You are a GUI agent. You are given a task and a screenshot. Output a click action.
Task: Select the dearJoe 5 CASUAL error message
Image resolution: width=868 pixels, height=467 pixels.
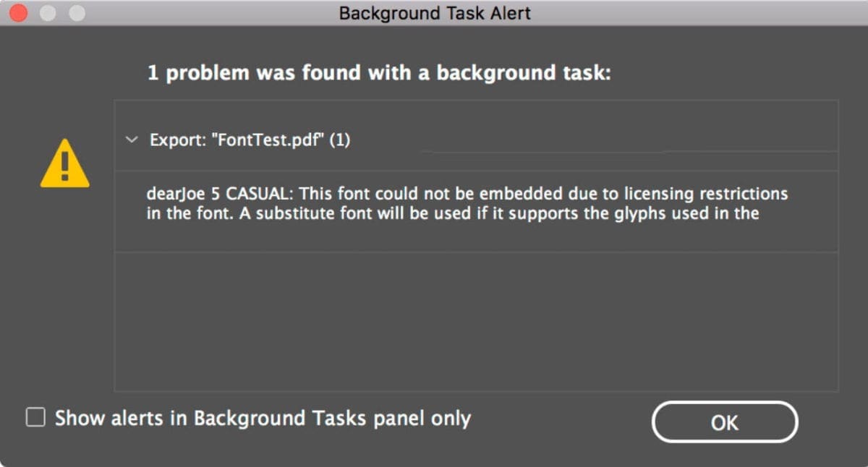tap(467, 204)
